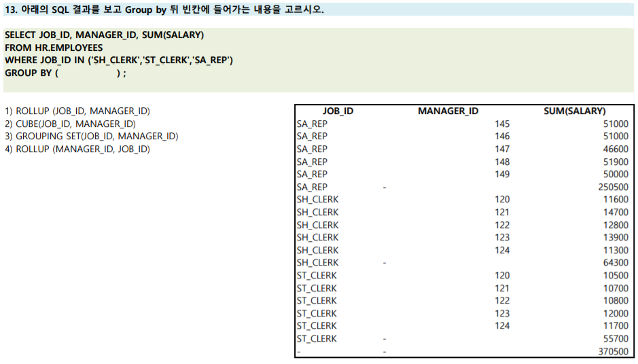Screen dimensions: 638x364
Task: Click manager ID 148 cell
Action: coord(502,162)
